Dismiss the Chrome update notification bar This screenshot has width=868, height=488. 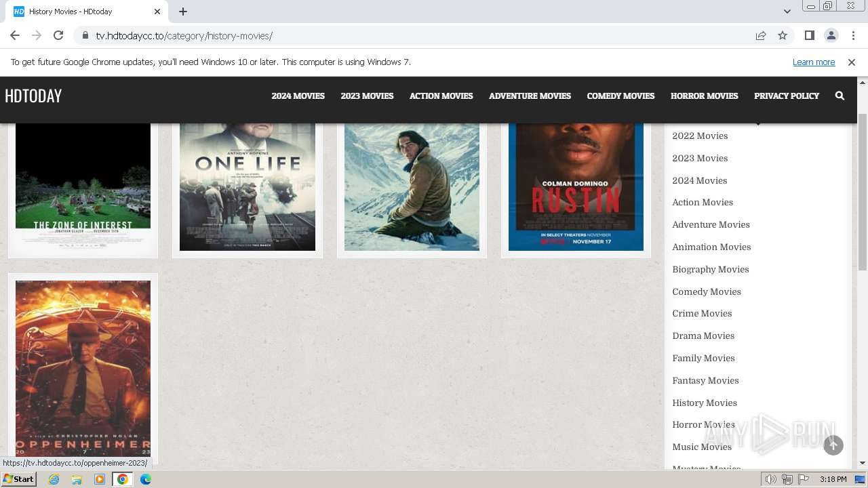(852, 62)
